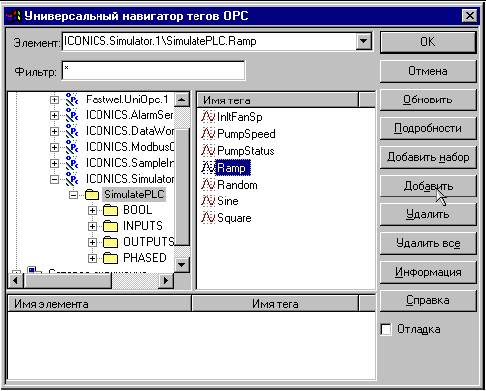The height and width of the screenshot is (391, 486).
Task: Select the InltFanSp tag name
Action: 239,117
